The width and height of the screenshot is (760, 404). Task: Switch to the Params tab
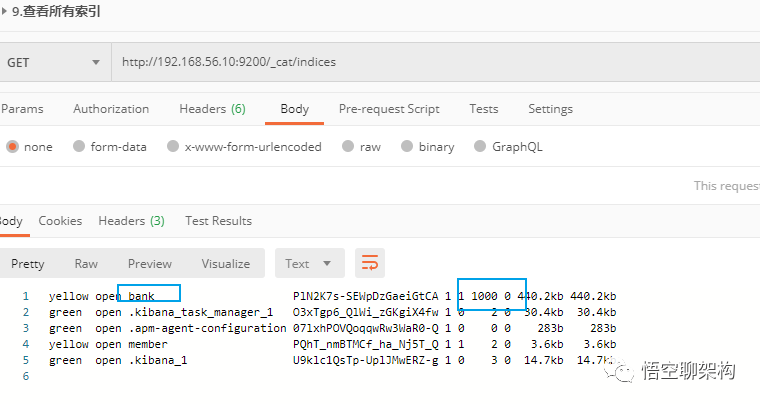pos(21,108)
